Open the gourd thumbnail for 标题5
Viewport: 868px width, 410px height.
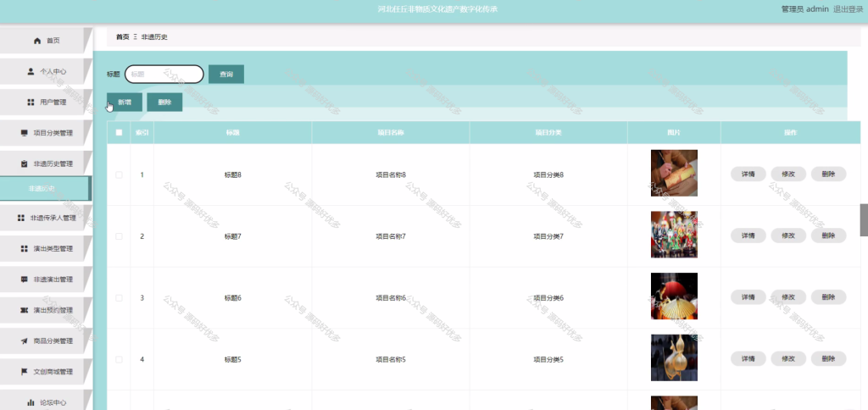[x=674, y=357]
